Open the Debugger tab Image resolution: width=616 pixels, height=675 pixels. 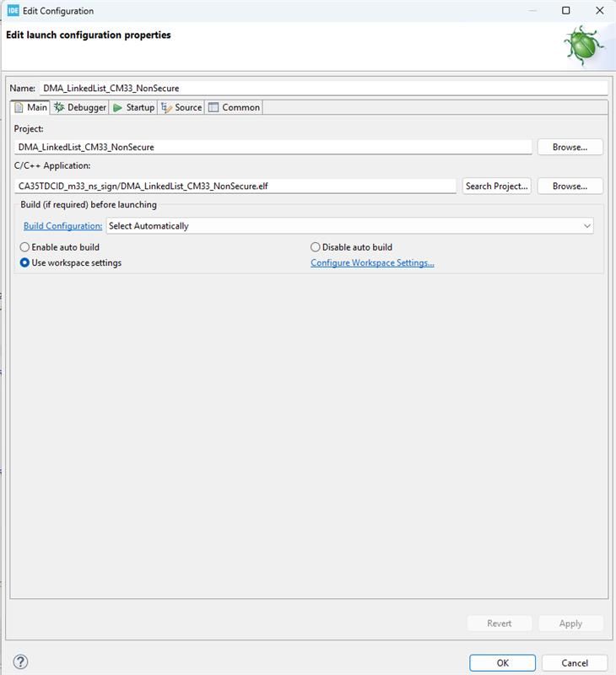coord(80,107)
